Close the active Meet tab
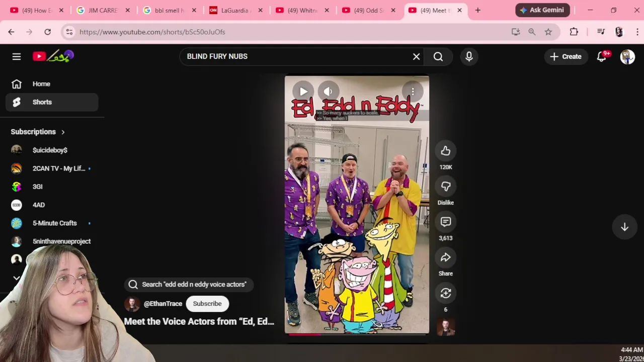The width and height of the screenshot is (644, 362). click(459, 10)
